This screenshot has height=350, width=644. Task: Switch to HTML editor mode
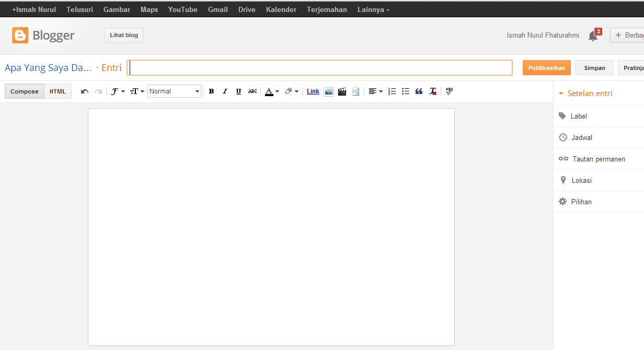pyautogui.click(x=57, y=91)
